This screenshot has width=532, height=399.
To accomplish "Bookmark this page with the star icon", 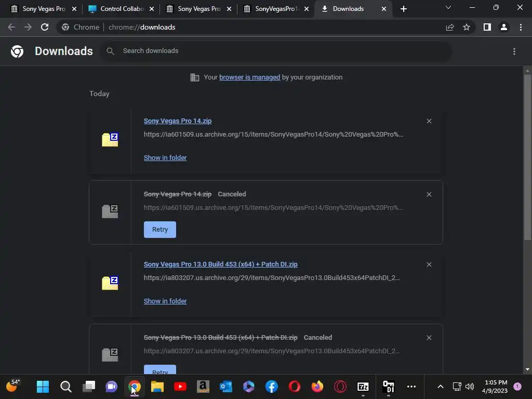I will pos(467,27).
